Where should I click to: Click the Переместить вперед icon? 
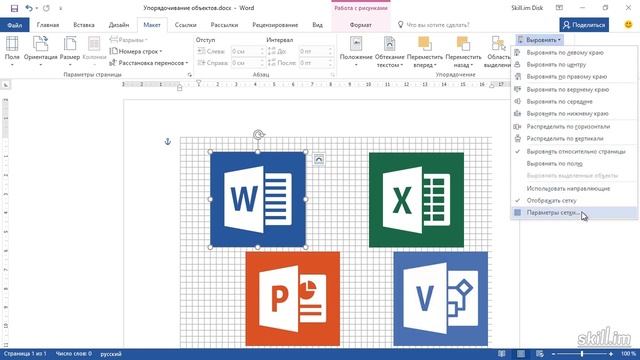point(424,44)
